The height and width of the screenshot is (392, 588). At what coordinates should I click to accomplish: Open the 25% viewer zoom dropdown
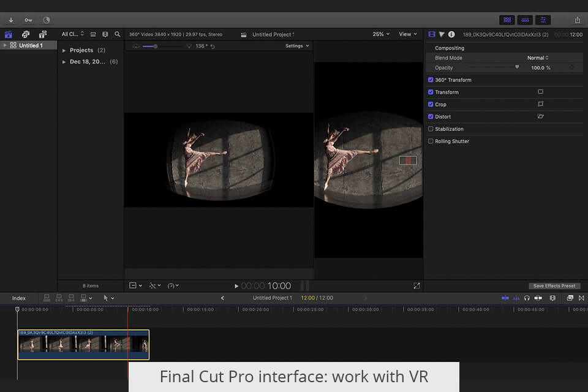coord(381,34)
